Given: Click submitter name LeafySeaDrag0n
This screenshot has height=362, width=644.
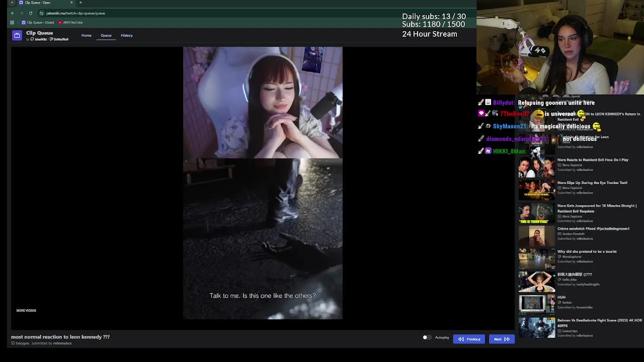Looking at the screenshot, I should click(x=587, y=284).
